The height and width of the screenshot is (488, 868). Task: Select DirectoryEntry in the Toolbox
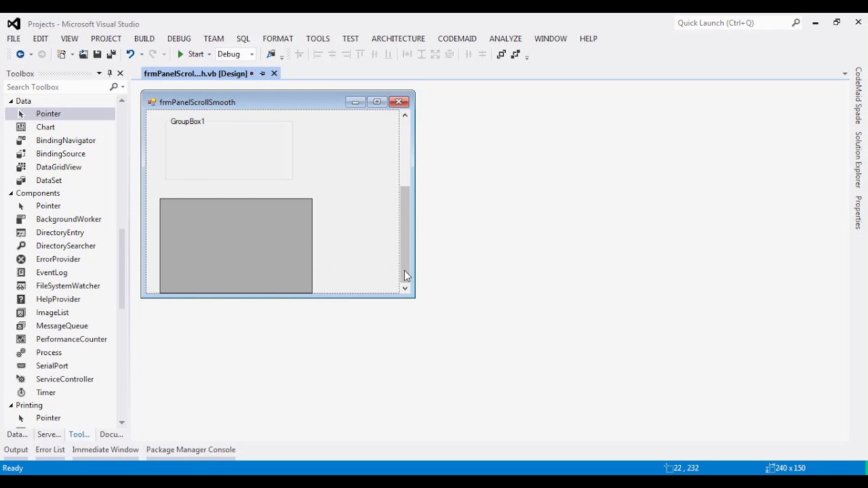click(60, 232)
